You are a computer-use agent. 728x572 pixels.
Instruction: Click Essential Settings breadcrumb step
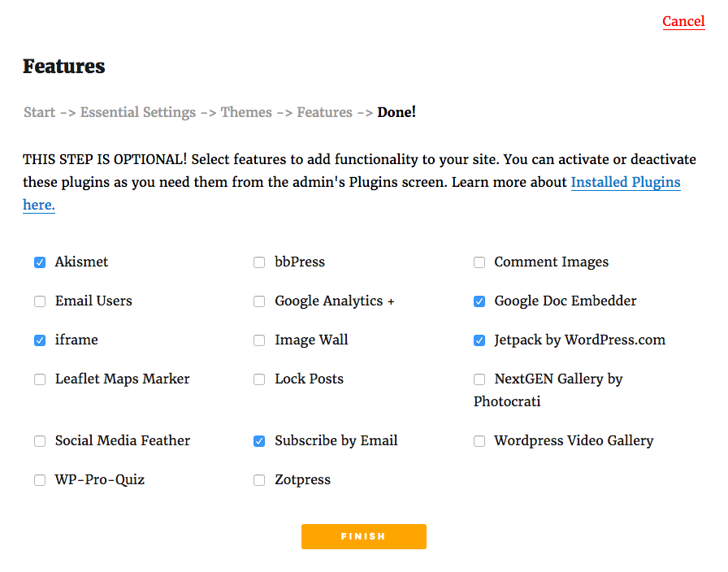[138, 112]
